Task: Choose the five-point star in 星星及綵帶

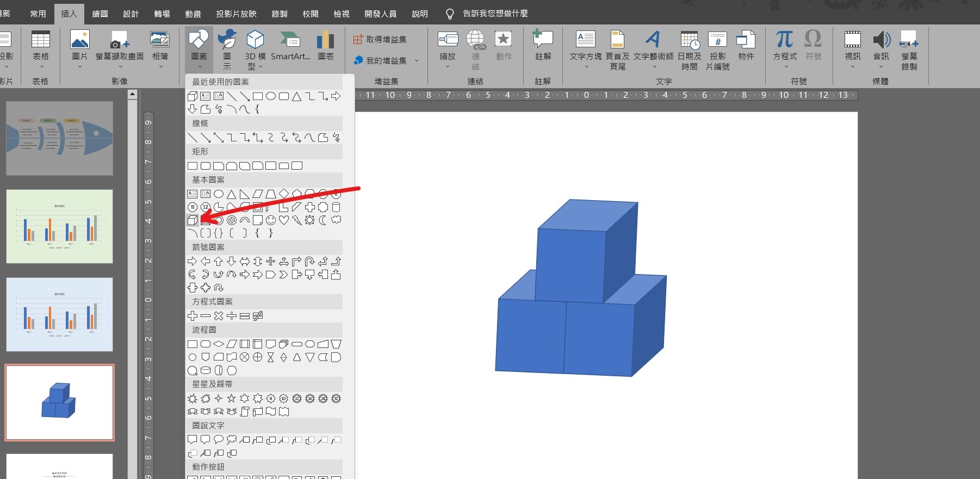Action: [232, 399]
